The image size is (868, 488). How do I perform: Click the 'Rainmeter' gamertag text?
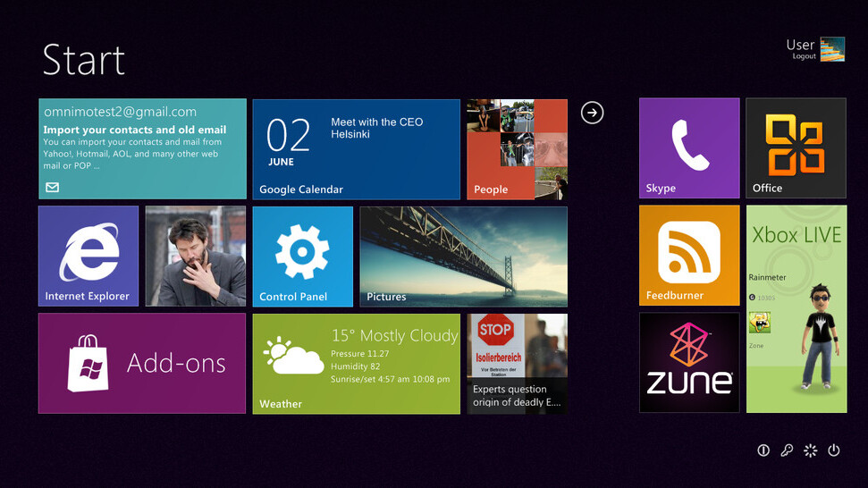pyautogui.click(x=767, y=277)
